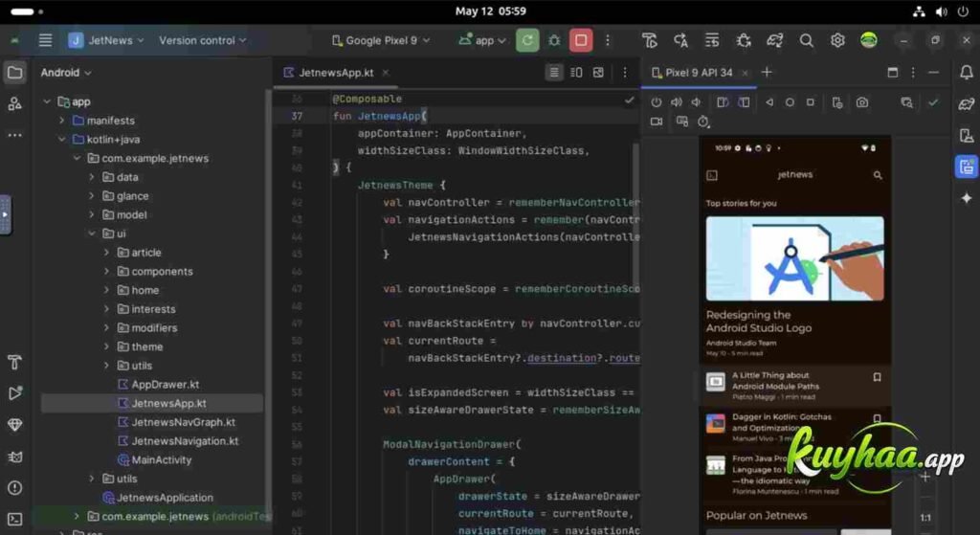Start emulator screen recording camcorder icon

(657, 122)
